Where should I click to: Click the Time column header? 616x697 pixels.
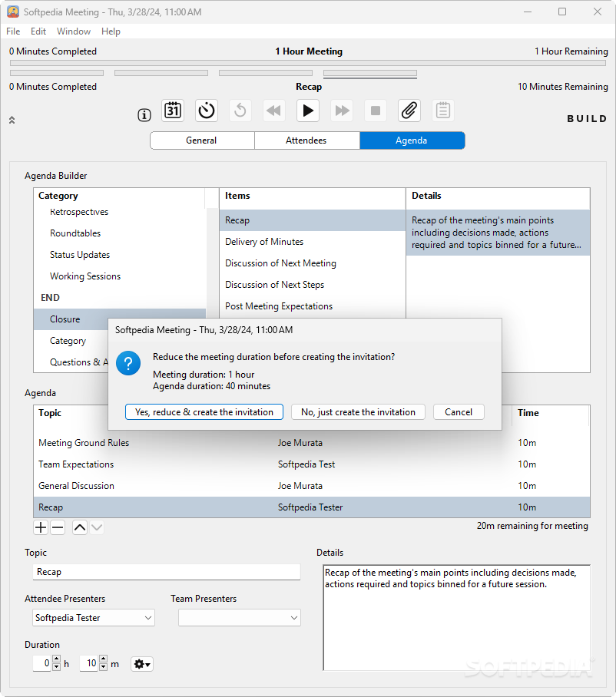pyautogui.click(x=551, y=413)
